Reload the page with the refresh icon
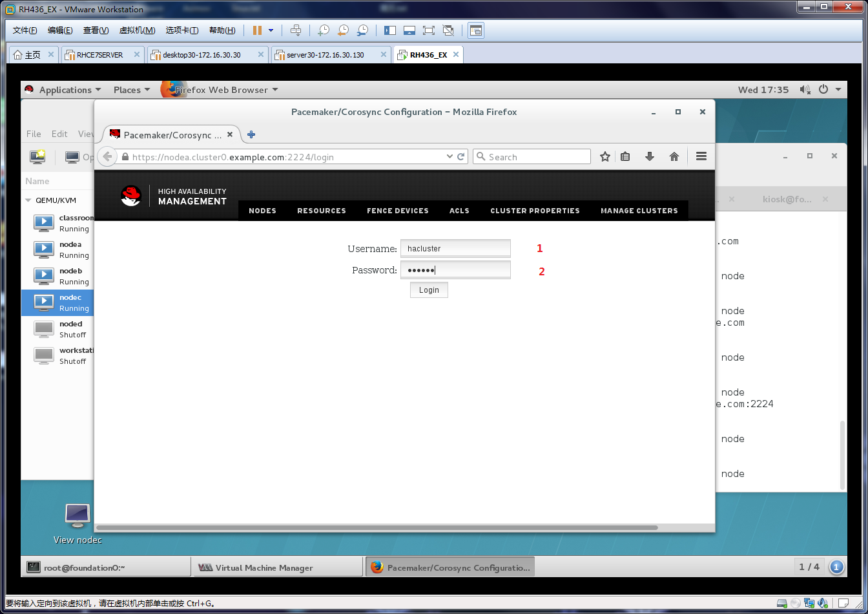868x614 pixels. click(x=461, y=156)
